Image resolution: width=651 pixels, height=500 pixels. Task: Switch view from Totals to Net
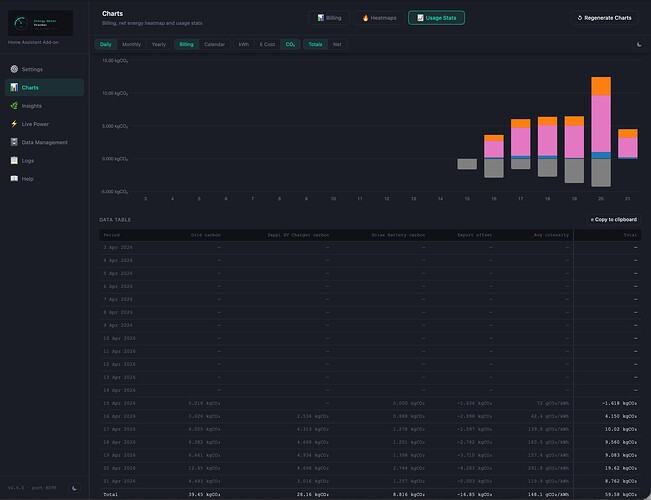337,44
